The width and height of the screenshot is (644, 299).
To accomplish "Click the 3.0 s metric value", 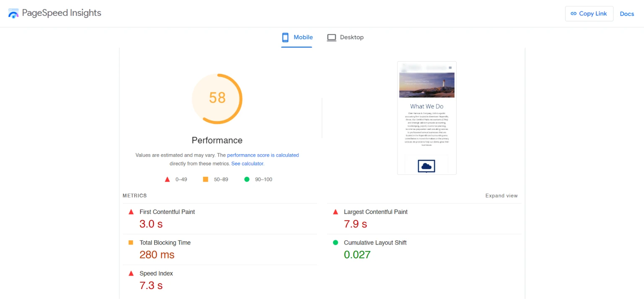I will (x=151, y=224).
